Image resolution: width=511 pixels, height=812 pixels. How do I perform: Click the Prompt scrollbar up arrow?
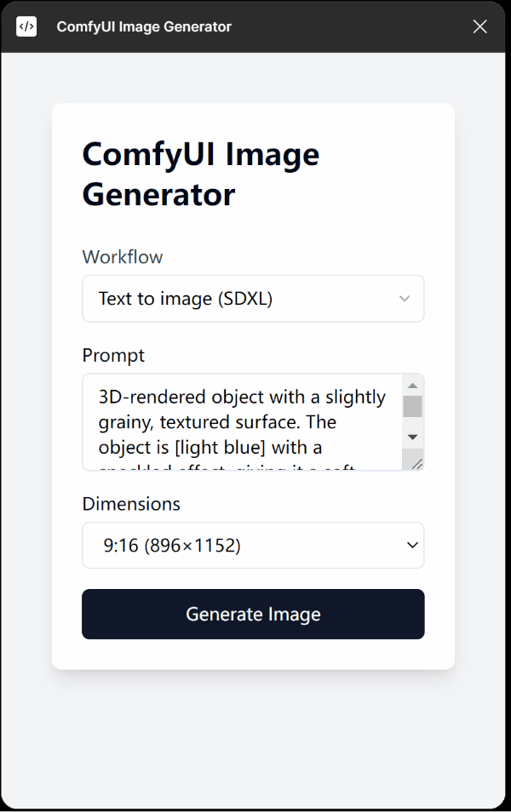tap(412, 386)
